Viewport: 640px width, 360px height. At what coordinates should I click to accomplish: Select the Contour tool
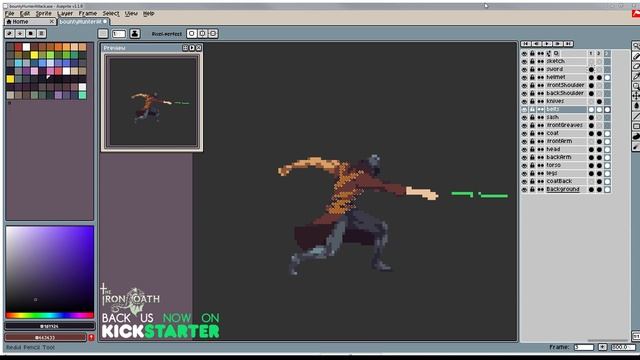(x=636, y=136)
